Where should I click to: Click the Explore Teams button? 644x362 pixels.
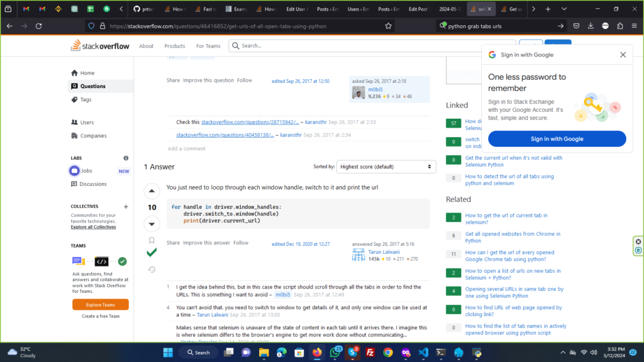[x=101, y=304]
